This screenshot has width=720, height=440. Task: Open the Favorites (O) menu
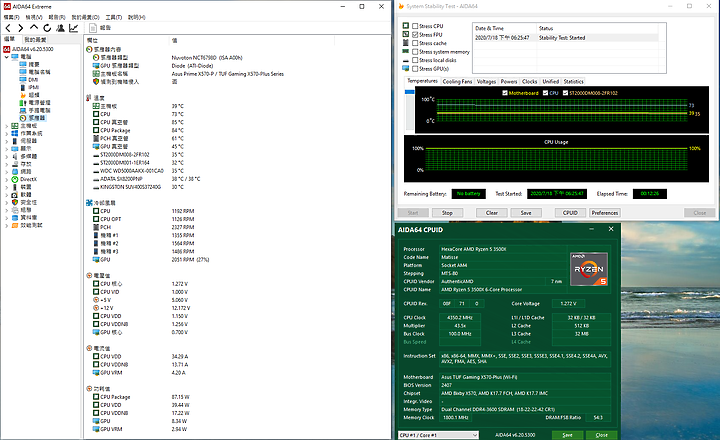[85, 17]
